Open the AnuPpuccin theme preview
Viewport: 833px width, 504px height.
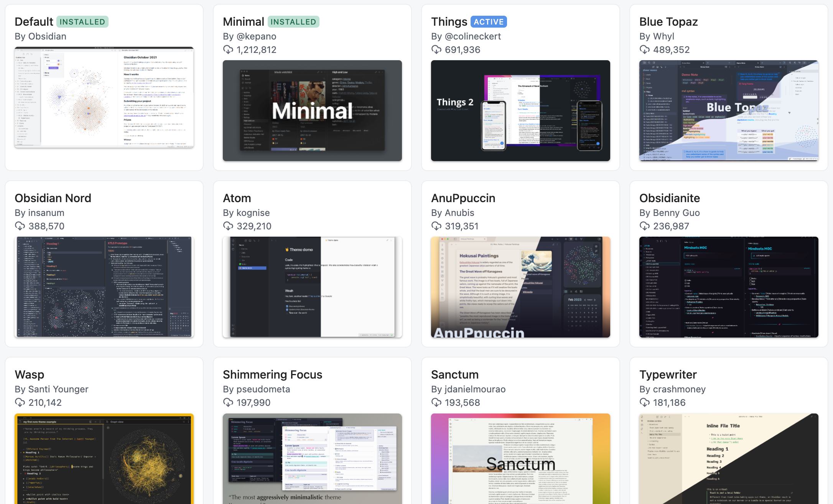click(520, 287)
